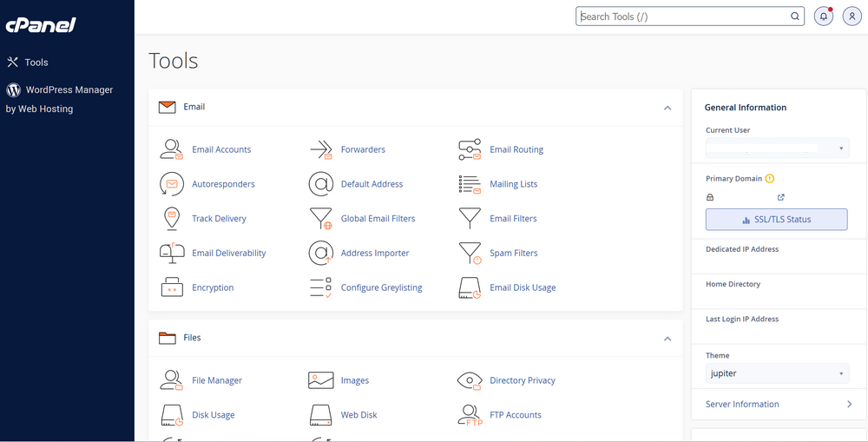868x442 pixels.
Task: Click the external link icon under Primary Domain
Action: (x=781, y=197)
